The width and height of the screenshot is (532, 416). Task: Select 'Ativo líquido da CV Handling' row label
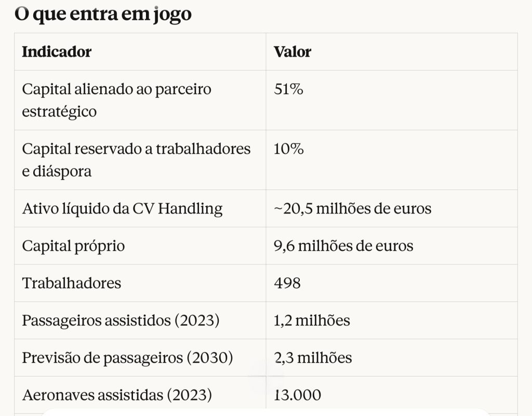click(x=122, y=209)
